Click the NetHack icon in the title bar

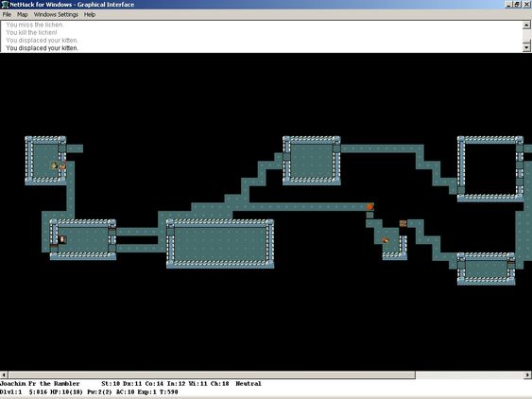5,5
